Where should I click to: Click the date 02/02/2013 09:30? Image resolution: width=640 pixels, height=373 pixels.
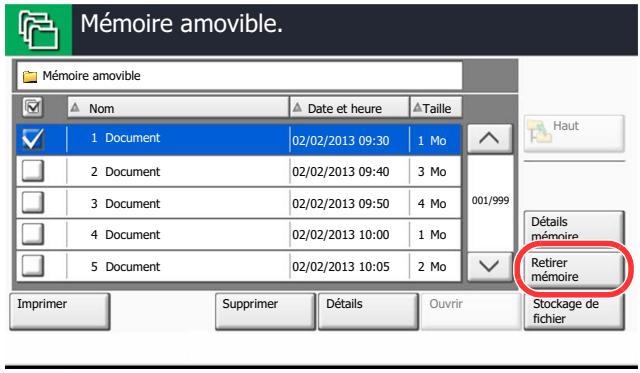pyautogui.click(x=340, y=141)
